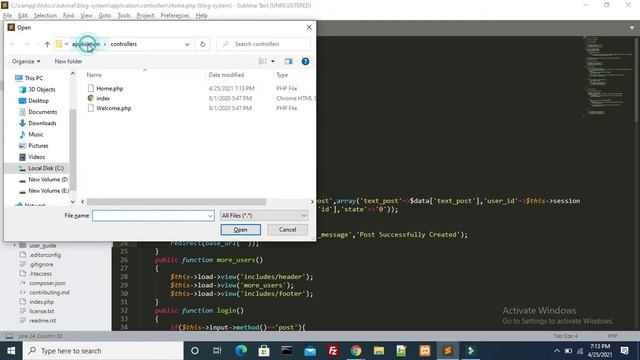Click application in breadcrumb path
Screen dimensions: 640x360
coord(86,44)
